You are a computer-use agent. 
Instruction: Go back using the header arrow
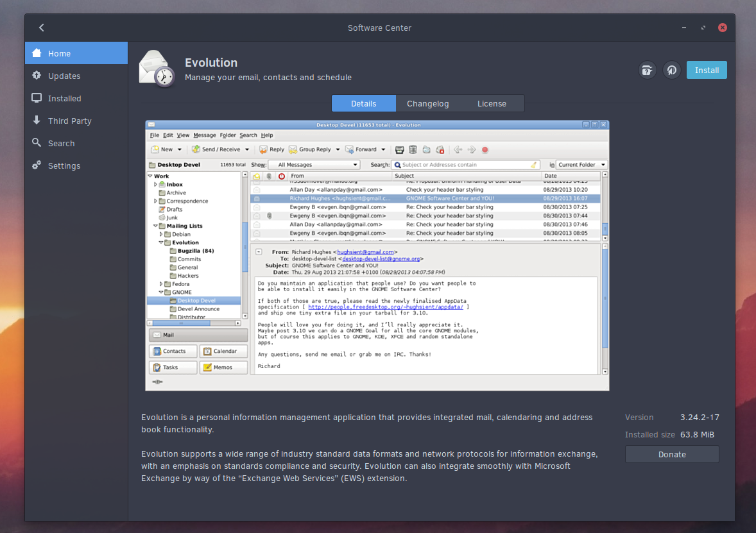tap(42, 28)
